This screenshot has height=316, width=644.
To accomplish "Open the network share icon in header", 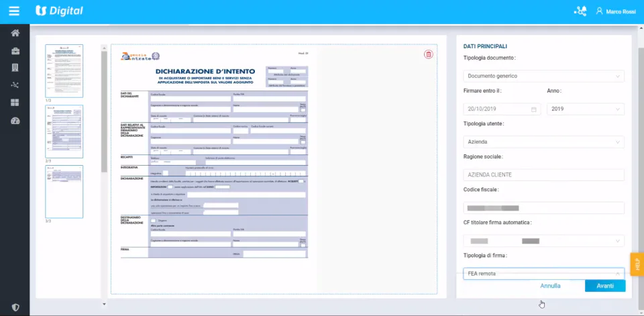I will (x=580, y=11).
